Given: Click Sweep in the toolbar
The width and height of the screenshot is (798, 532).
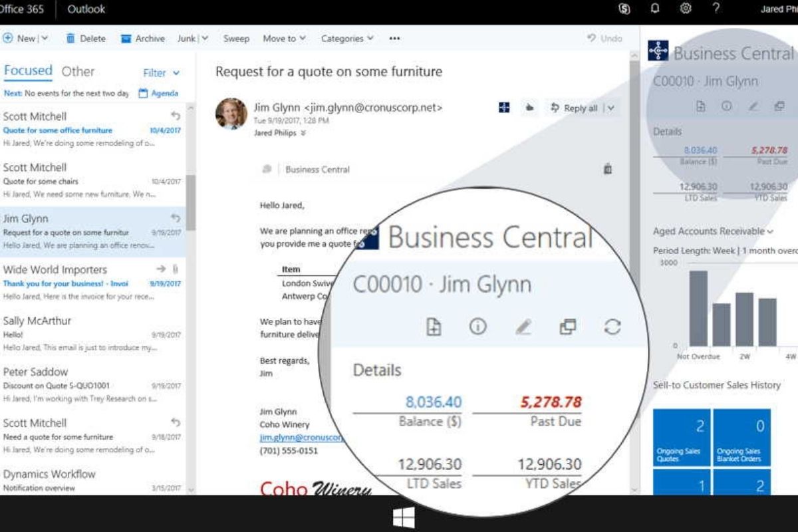Looking at the screenshot, I should click(x=236, y=39).
